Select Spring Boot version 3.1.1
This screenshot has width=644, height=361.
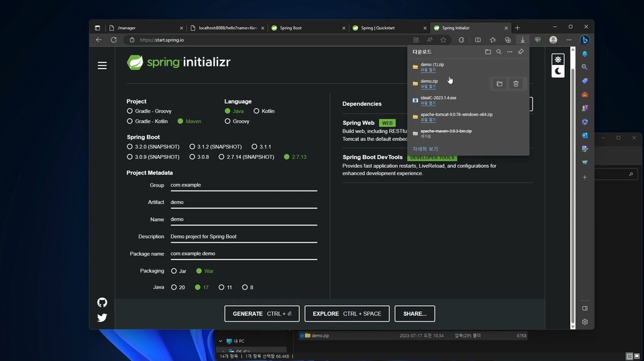pos(261,147)
